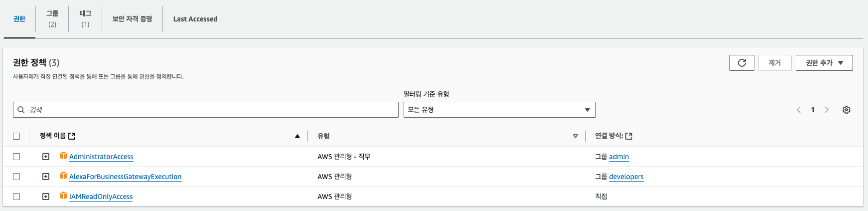Click the 제거 button

[x=774, y=63]
